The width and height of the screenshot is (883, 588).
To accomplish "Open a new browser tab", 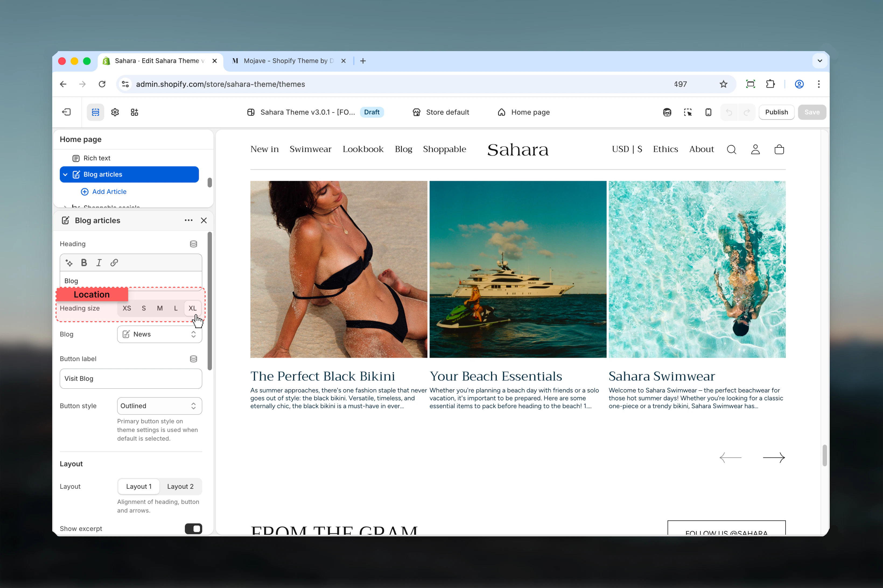I will (363, 61).
